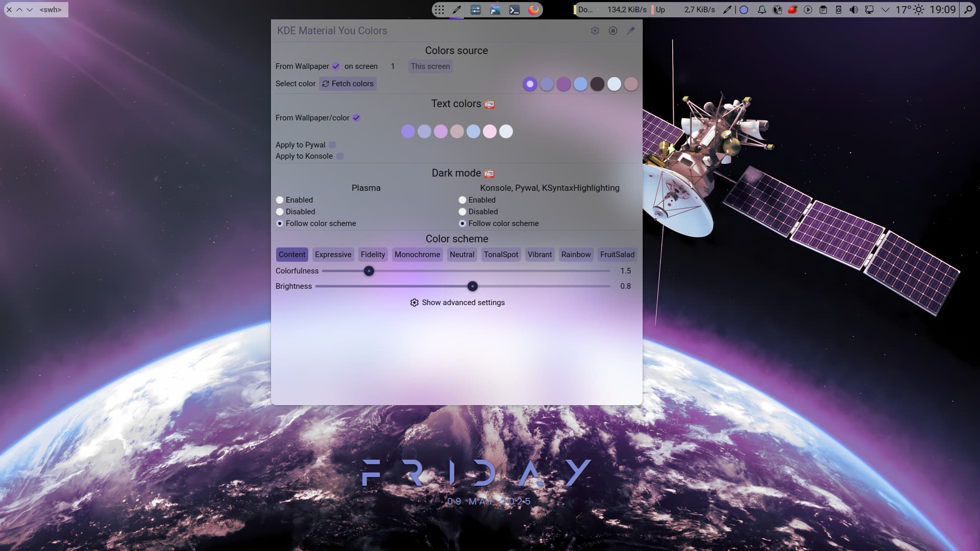Select Plasma dark mode Enabled radio
Image resolution: width=980 pixels, height=551 pixels.
(280, 200)
